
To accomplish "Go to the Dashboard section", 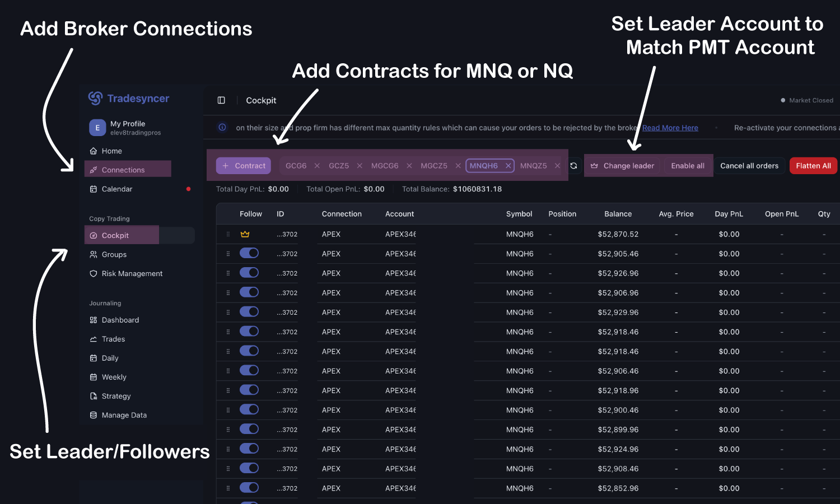I will pyautogui.click(x=120, y=320).
